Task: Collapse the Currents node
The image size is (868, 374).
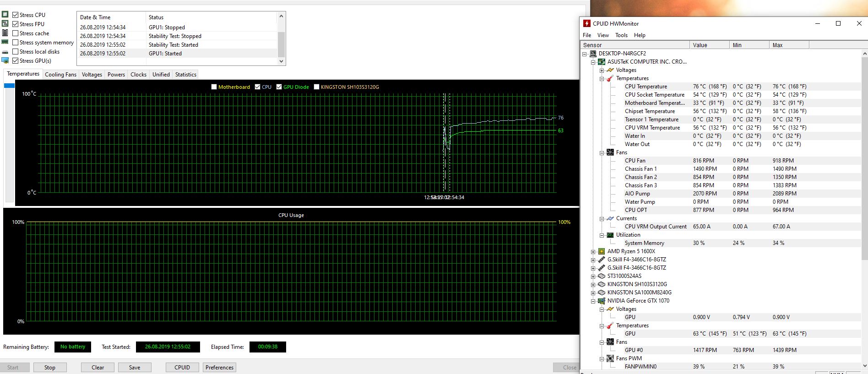Action: click(x=602, y=219)
